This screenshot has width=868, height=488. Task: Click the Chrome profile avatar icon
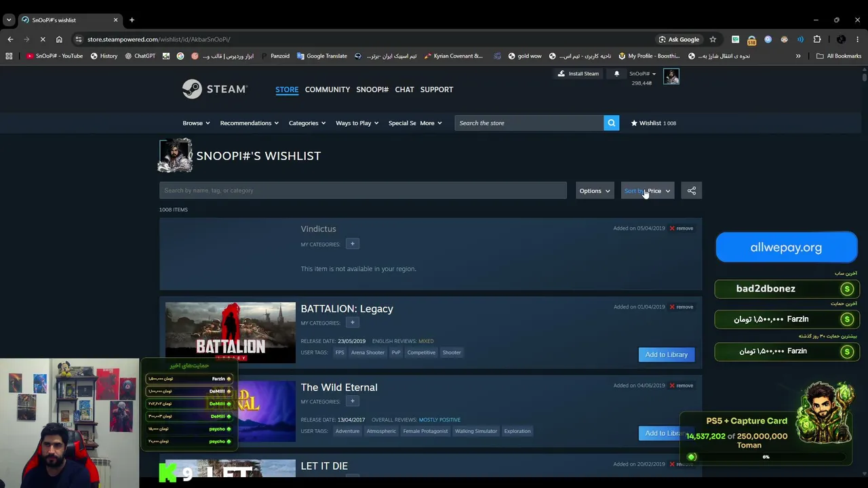[841, 39]
